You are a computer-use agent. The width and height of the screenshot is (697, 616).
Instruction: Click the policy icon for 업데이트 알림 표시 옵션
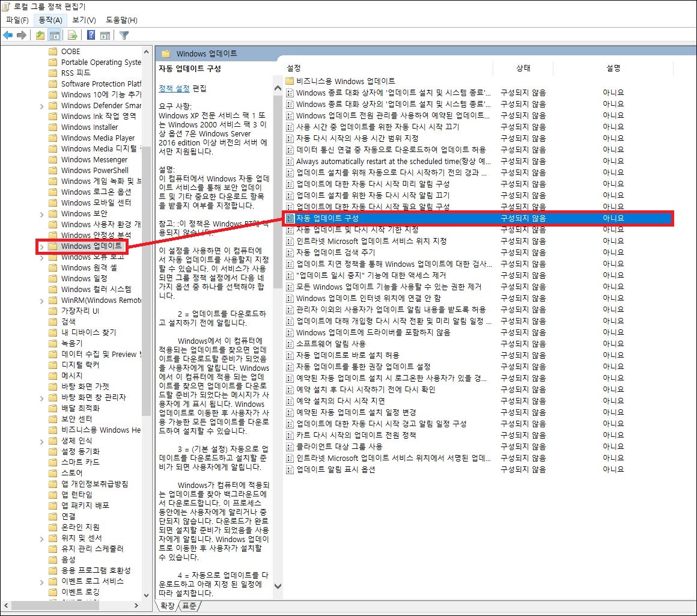(290, 469)
